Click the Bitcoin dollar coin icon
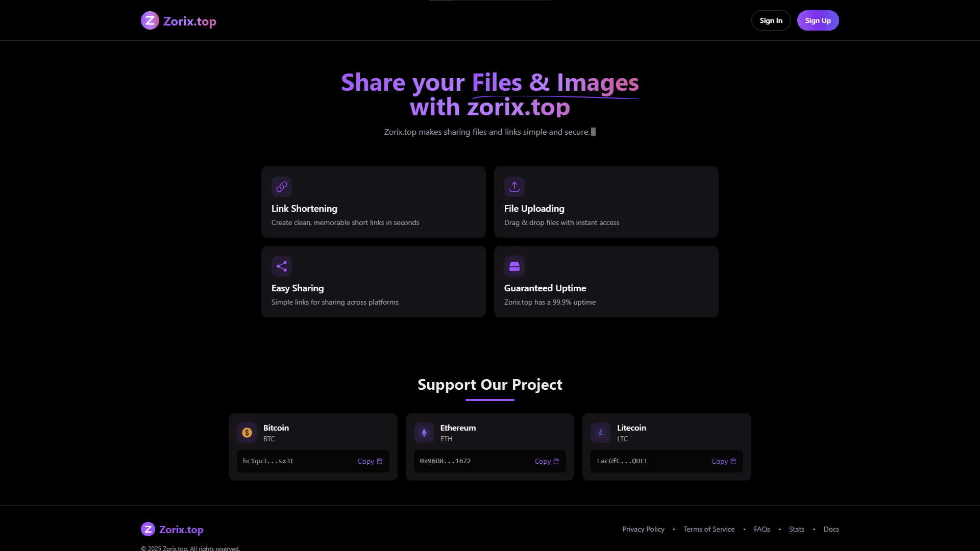 (x=248, y=432)
